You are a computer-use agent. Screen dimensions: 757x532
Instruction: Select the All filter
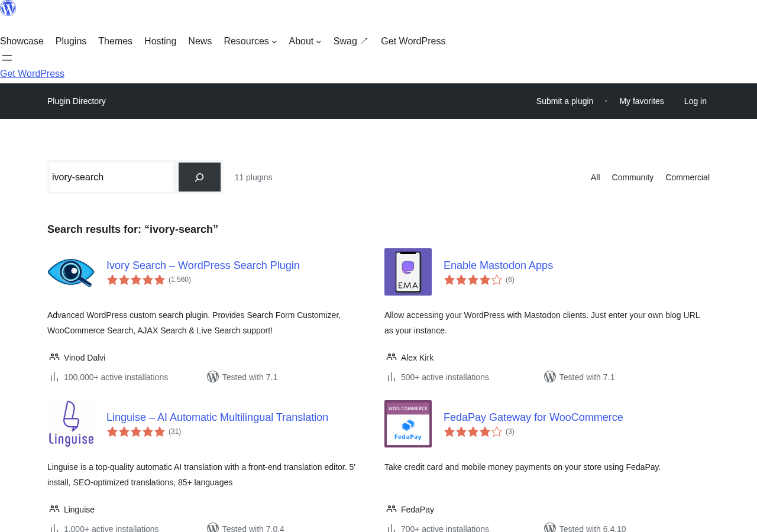(596, 177)
